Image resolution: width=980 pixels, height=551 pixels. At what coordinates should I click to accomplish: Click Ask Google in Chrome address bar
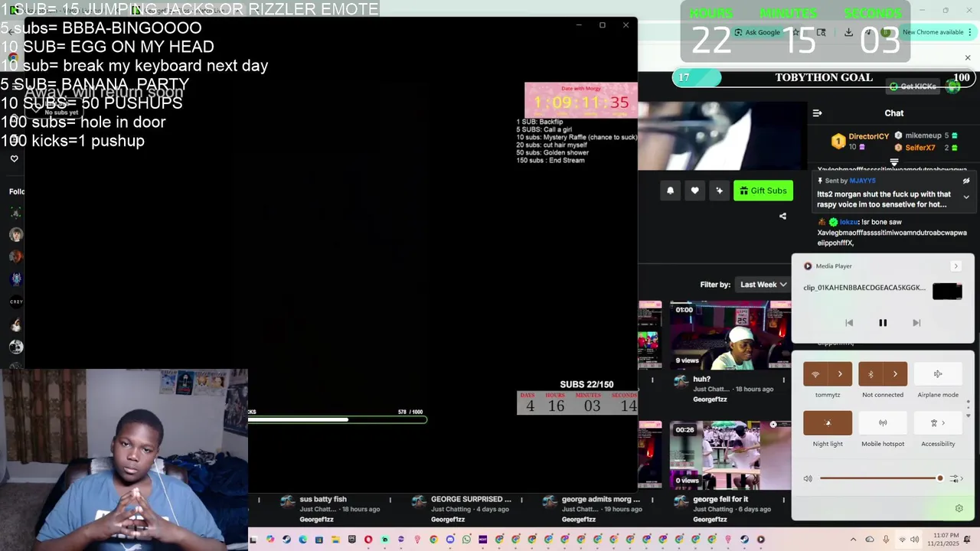click(x=756, y=32)
